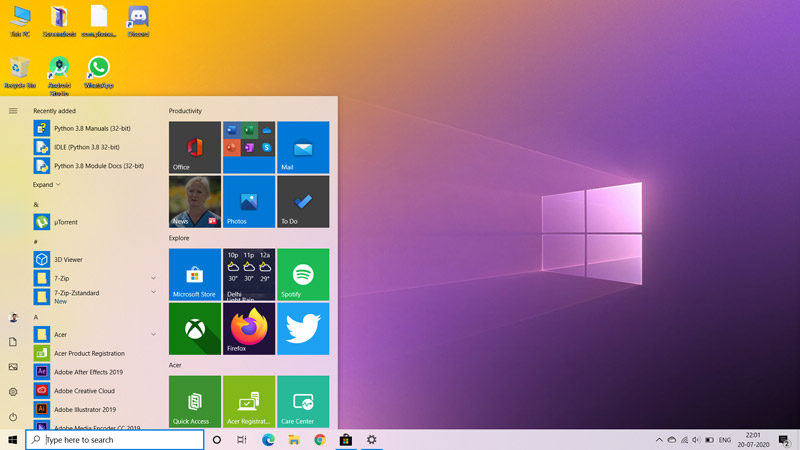This screenshot has width=800, height=450.
Task: Launch the Photos tile
Action: [x=249, y=202]
